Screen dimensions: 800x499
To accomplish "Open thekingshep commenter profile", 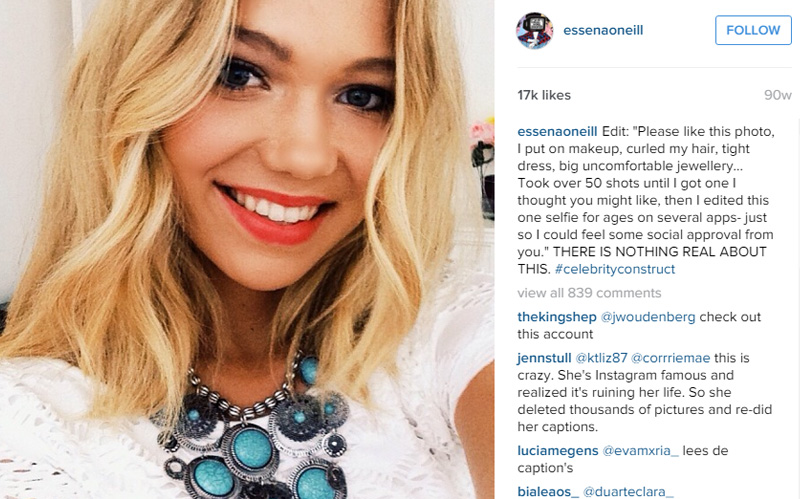I will 557,317.
